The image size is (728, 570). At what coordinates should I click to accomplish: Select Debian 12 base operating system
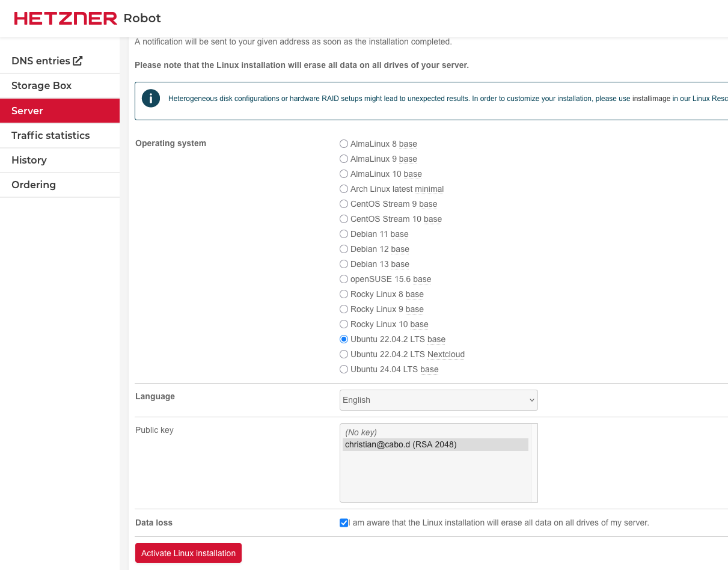coord(344,249)
